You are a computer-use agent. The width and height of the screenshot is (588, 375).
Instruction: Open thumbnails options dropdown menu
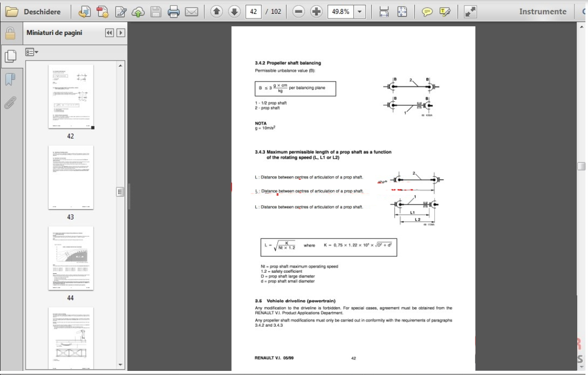31,52
